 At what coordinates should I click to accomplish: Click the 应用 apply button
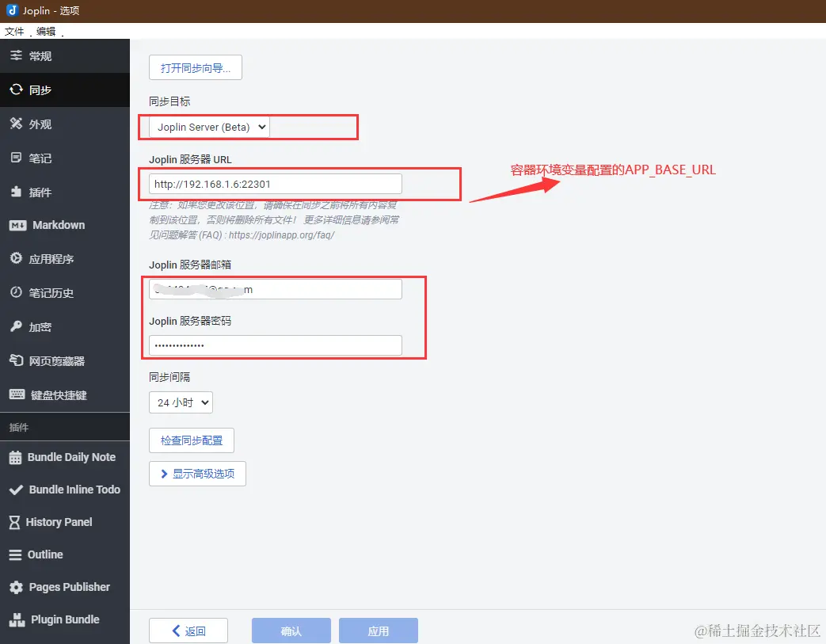click(x=379, y=631)
